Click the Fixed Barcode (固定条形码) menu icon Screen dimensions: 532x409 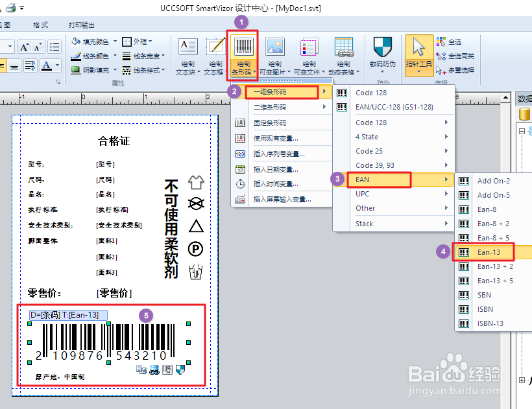pos(240,123)
